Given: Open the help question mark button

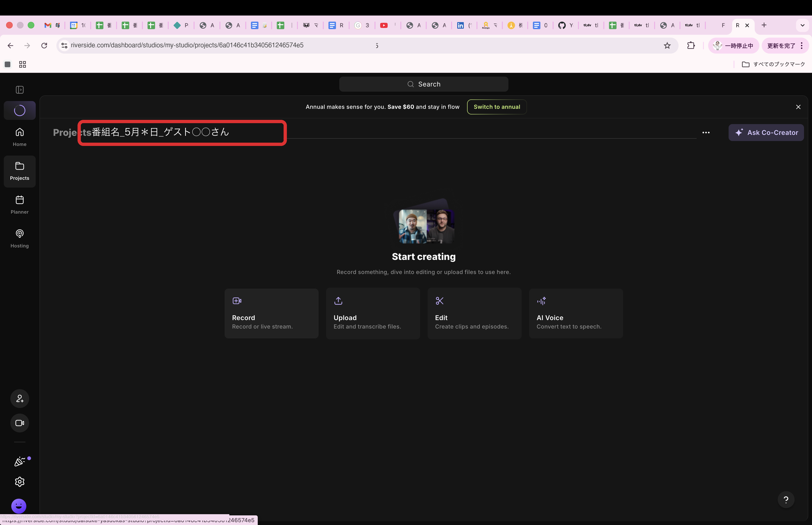Looking at the screenshot, I should click(786, 500).
